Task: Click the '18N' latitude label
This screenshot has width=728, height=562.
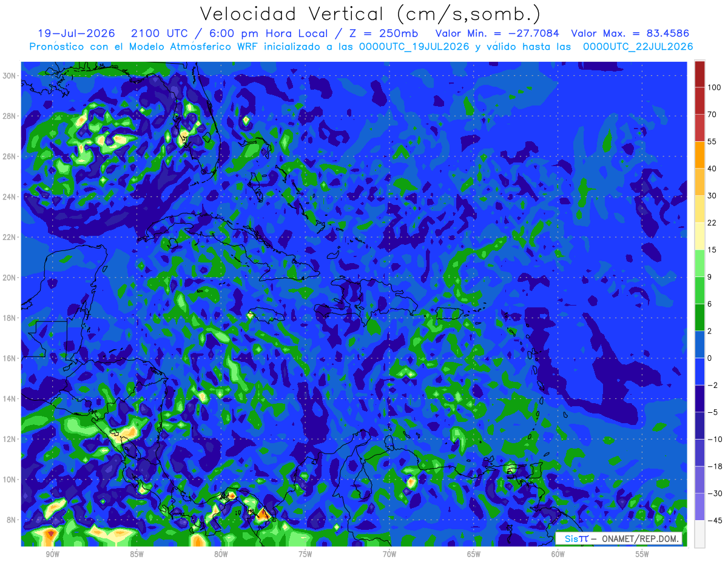Action: click(x=10, y=318)
